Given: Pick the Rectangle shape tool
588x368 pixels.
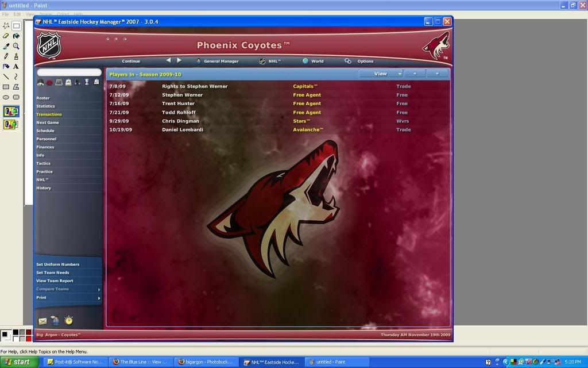Looking at the screenshot, I should [x=6, y=87].
